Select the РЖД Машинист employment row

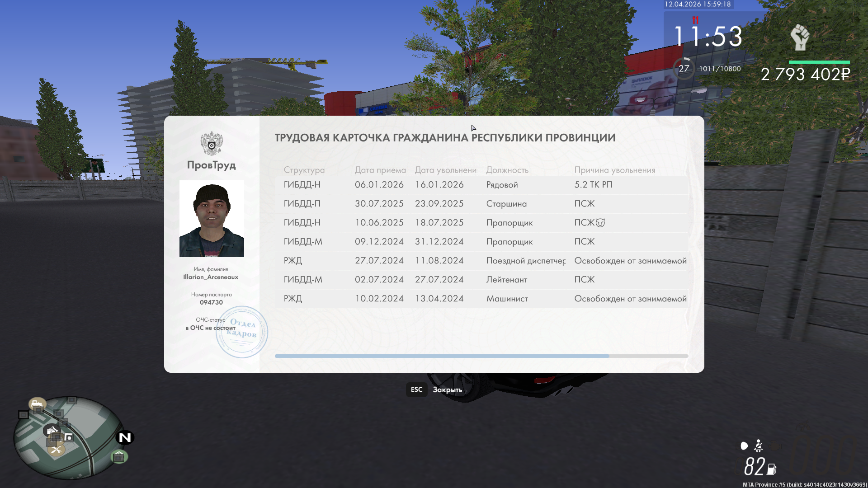click(481, 299)
